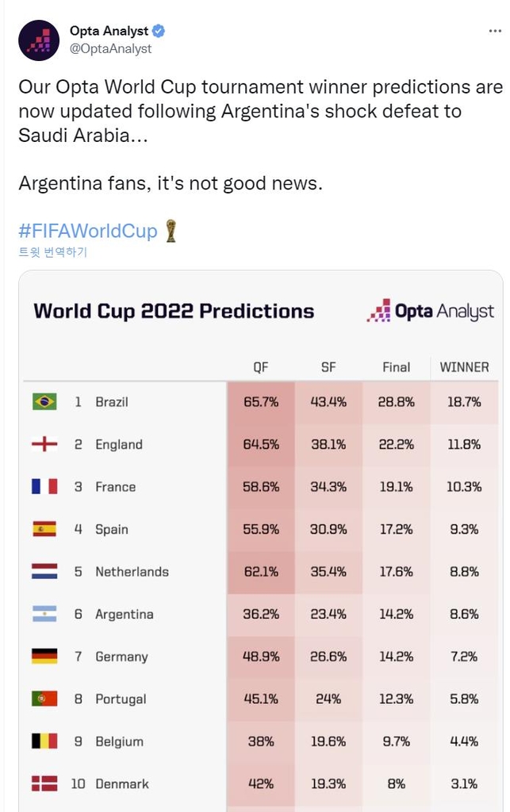
Task: Click Brazil's 65.7% QF shaded cell
Action: pos(261,402)
